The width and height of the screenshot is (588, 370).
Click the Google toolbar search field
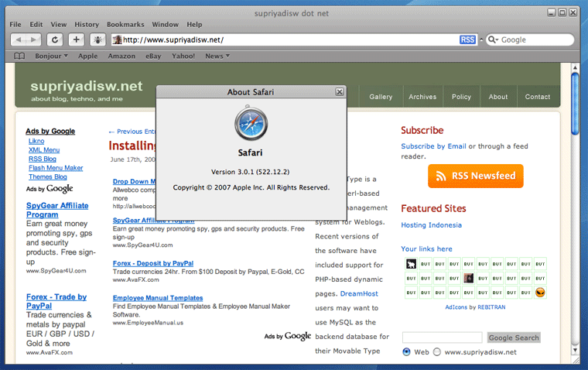point(530,39)
